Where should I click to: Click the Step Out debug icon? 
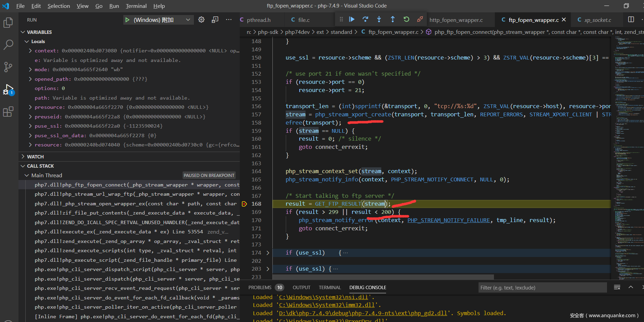[393, 20]
